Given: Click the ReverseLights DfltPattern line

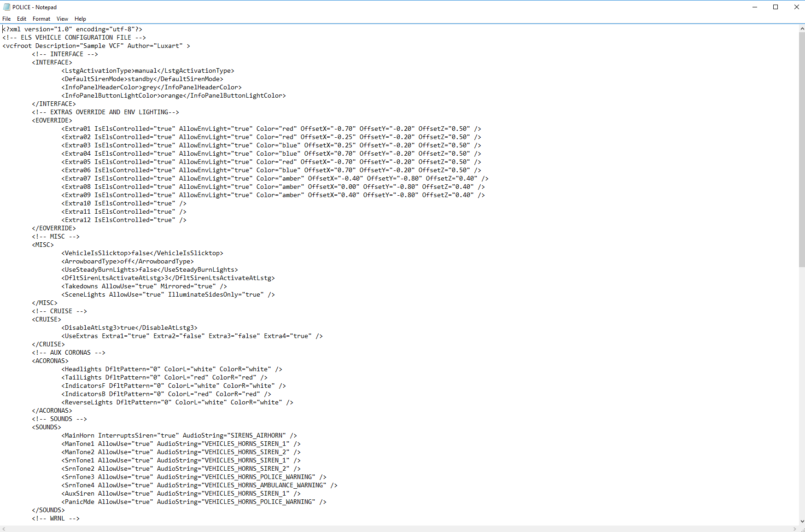Looking at the screenshot, I should (177, 402).
